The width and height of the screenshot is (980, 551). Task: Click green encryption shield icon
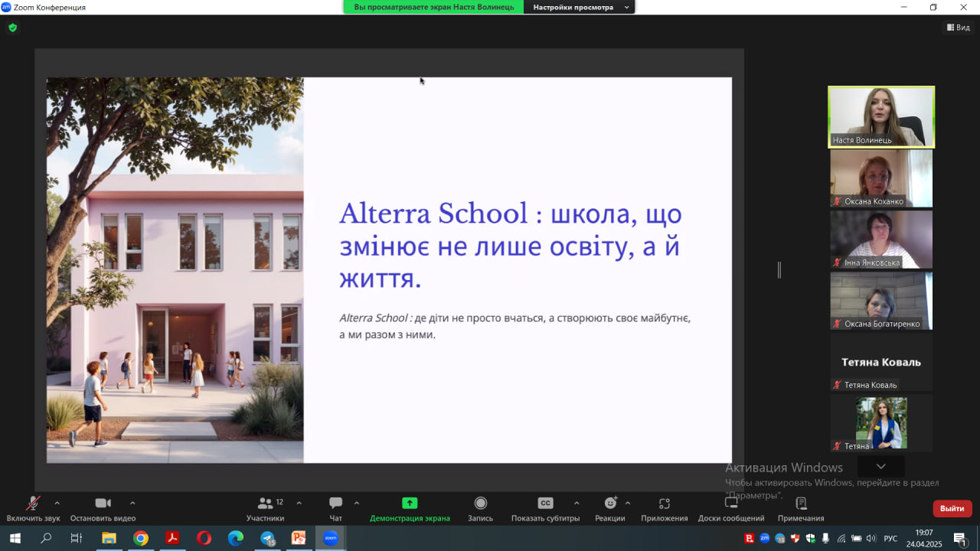pyautogui.click(x=12, y=28)
